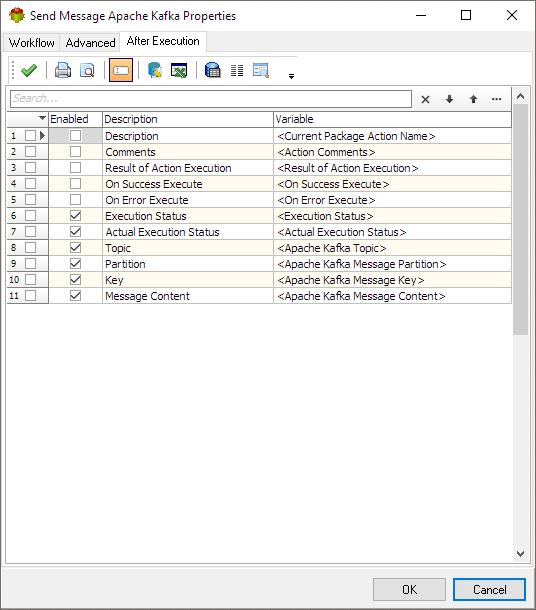Uncheck the Message Content enabled checkbox

75,295
